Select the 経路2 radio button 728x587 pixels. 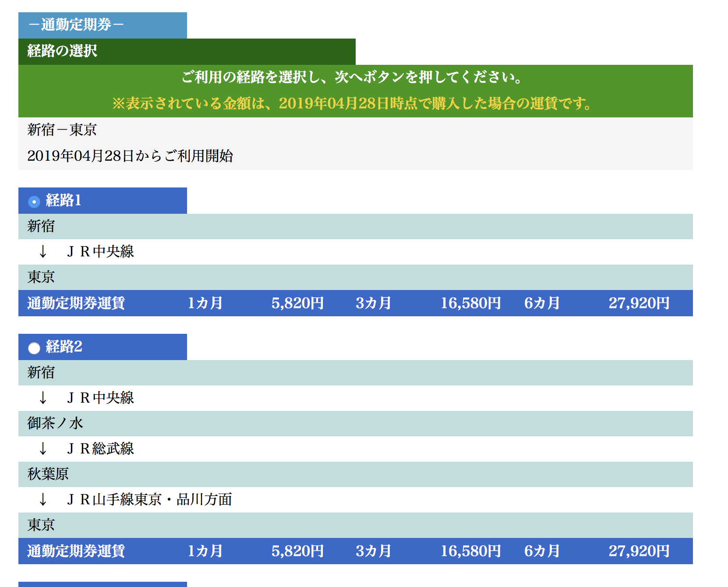coord(34,348)
